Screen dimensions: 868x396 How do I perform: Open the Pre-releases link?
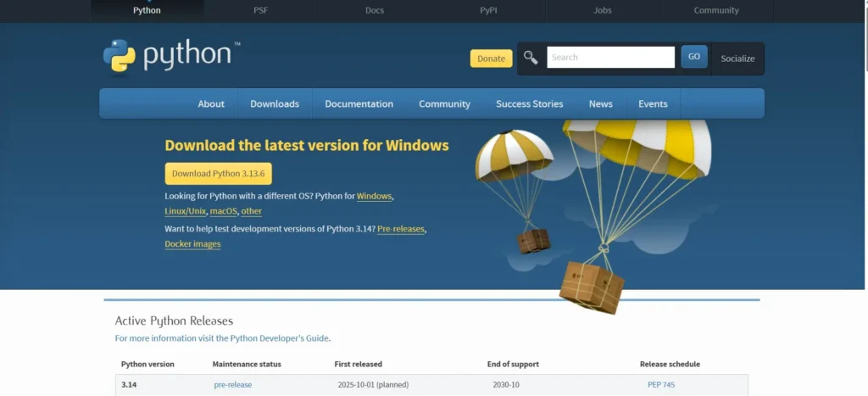click(401, 229)
